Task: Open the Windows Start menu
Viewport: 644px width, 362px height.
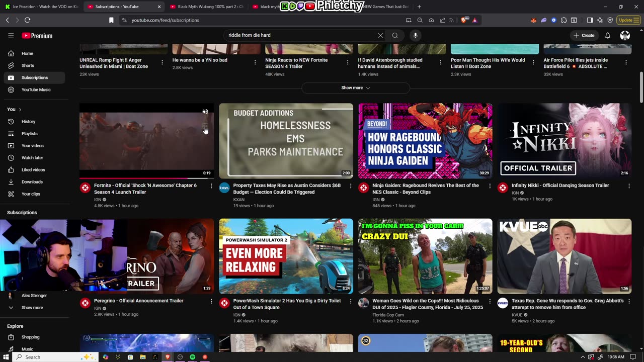Action: point(6,357)
